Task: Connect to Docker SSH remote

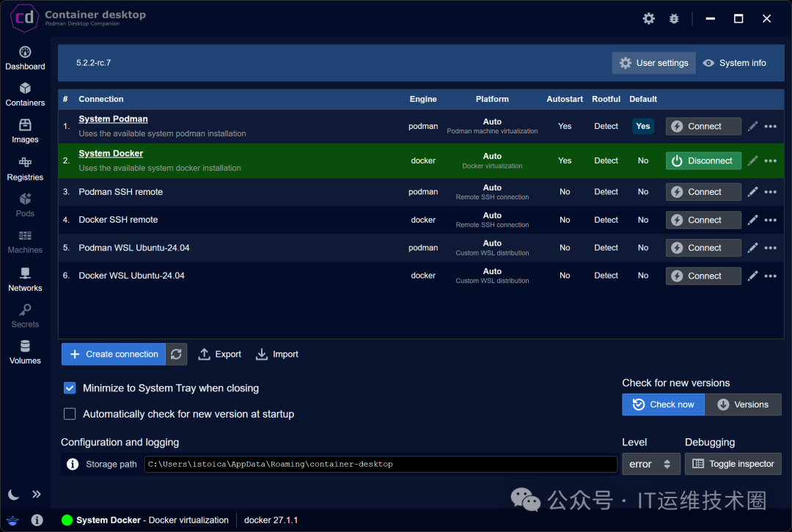Action: coord(703,220)
